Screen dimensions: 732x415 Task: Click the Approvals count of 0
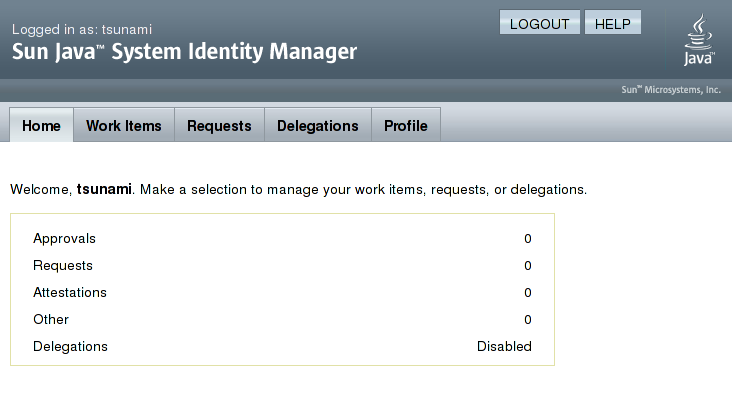(528, 239)
